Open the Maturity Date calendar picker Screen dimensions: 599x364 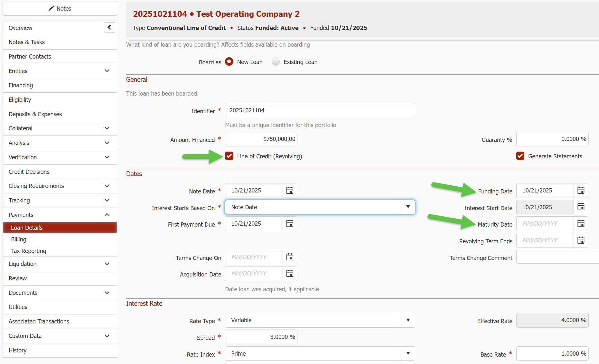click(x=581, y=224)
